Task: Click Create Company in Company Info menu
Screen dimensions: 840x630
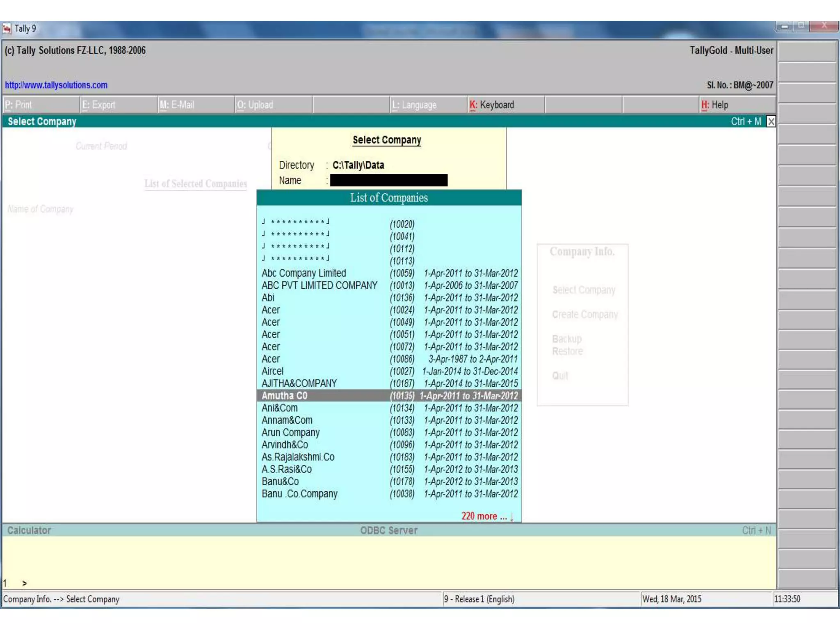Action: click(x=584, y=315)
